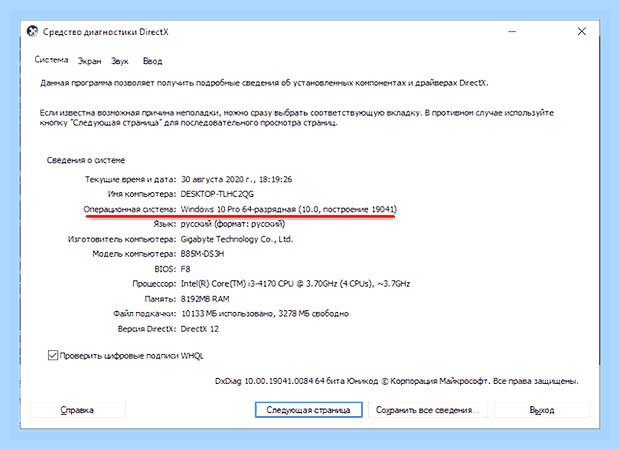Click the Файл подкачки label

(x=144, y=314)
